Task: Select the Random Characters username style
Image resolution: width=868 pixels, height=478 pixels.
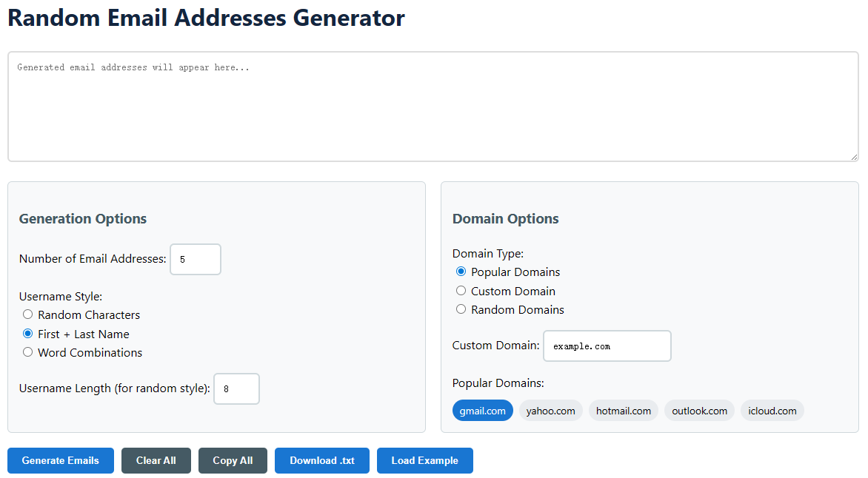Action: pos(28,314)
